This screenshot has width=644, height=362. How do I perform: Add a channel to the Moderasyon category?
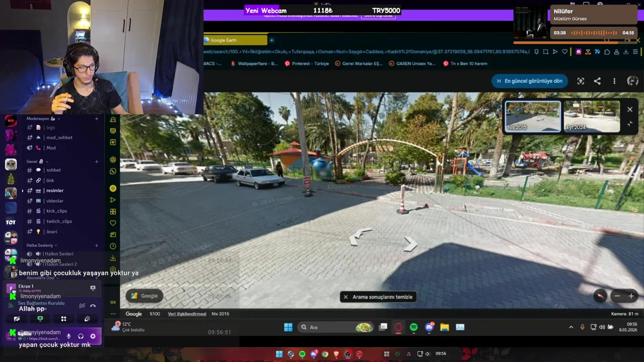[x=97, y=119]
